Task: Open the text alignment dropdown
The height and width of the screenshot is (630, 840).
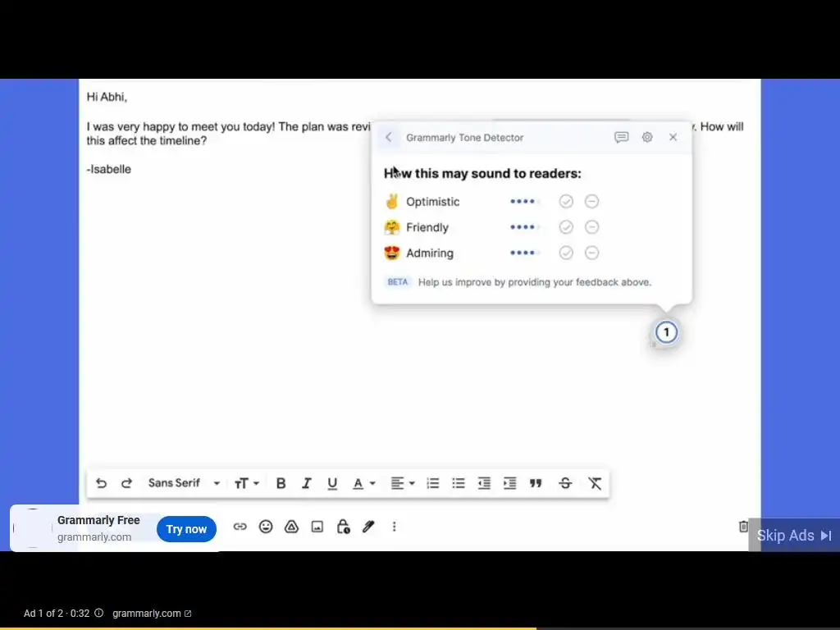Action: point(402,483)
